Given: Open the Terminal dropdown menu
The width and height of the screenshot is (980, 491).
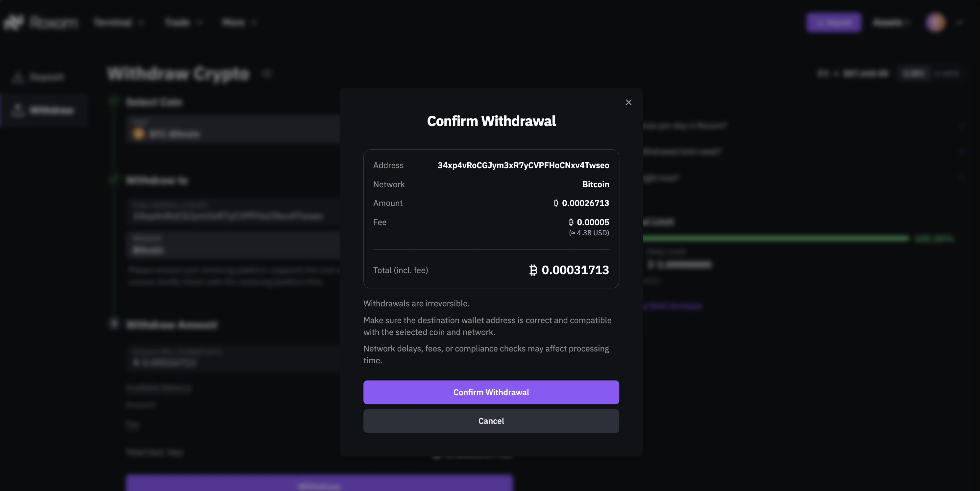Looking at the screenshot, I should (119, 22).
